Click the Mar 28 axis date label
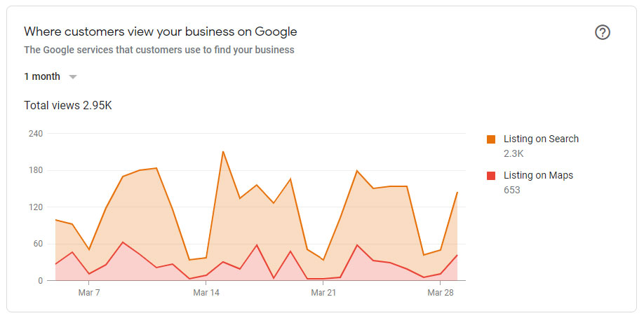This screenshot has height=318, width=644. click(x=440, y=292)
